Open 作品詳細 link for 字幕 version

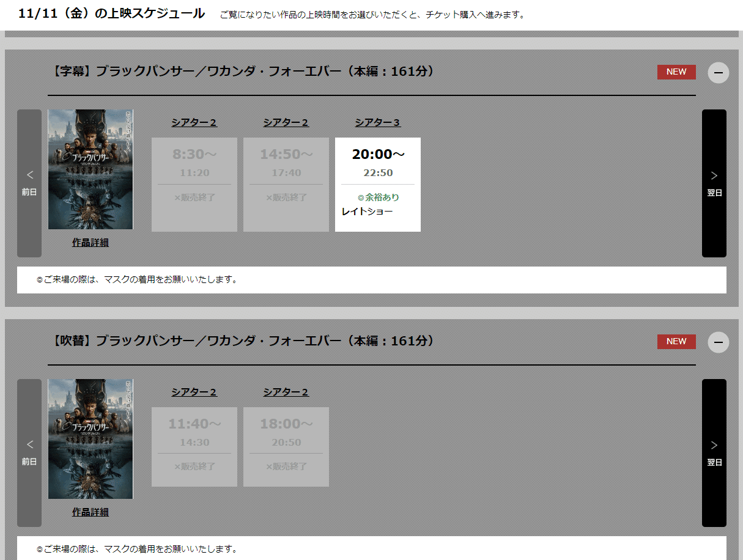[x=91, y=243]
